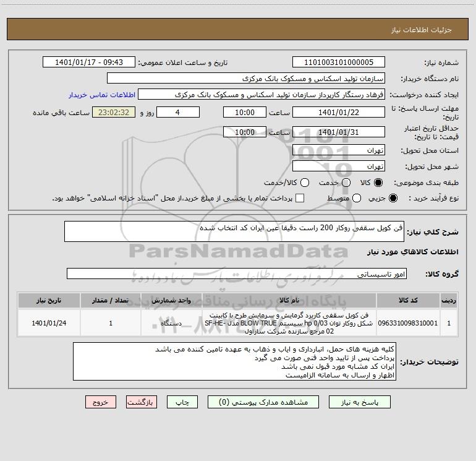Image resolution: width=476 pixels, height=461 pixels.
Task: Click the unit cell دستگاه
Action: [x=171, y=323]
